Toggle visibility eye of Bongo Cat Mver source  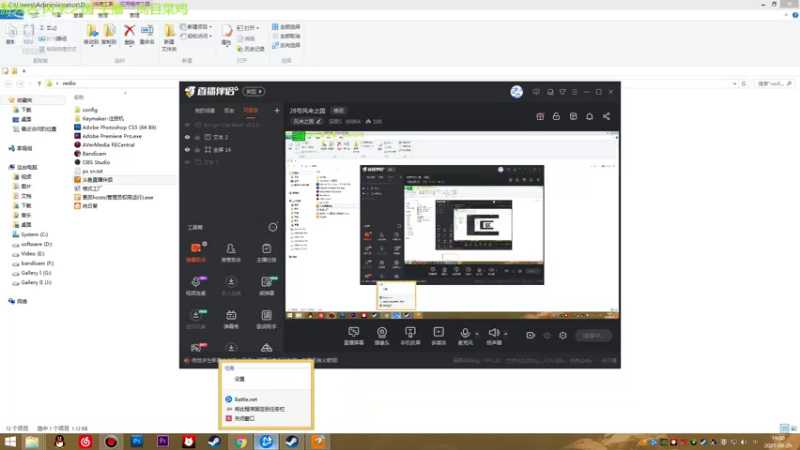(x=187, y=125)
